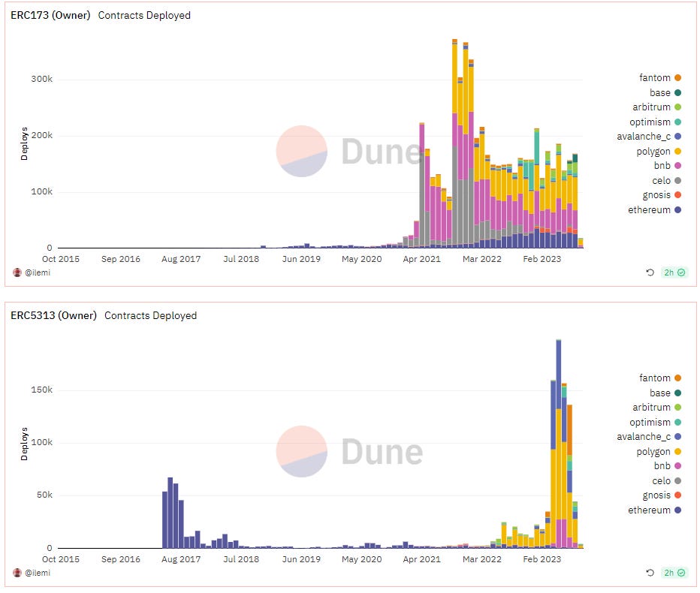
Task: Click Oct 2015 axis label on ERC173 chart
Action: point(61,259)
